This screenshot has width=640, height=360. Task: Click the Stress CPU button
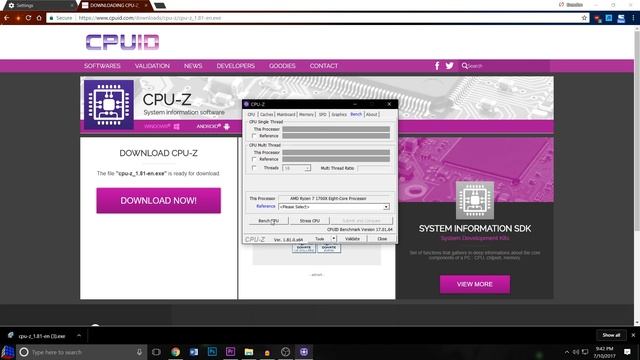(310, 221)
